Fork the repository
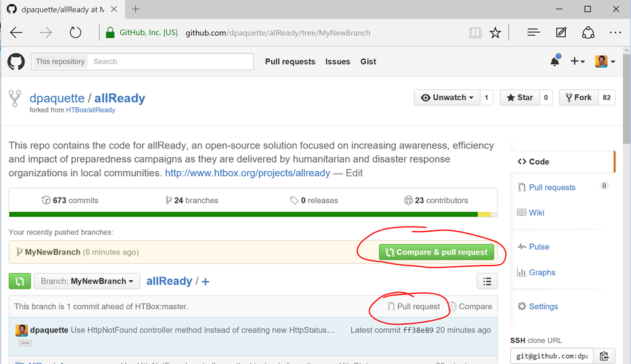Screen dimensions: 631x364 (579, 97)
